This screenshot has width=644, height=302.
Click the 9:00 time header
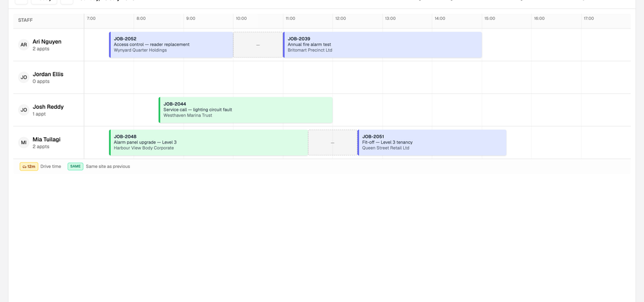pos(191,19)
